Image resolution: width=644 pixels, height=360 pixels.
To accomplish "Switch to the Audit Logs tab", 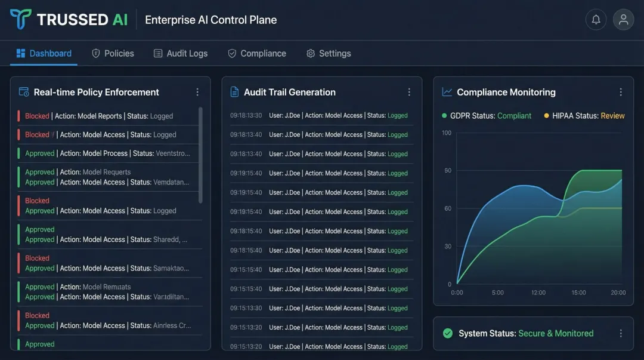I will 181,53.
